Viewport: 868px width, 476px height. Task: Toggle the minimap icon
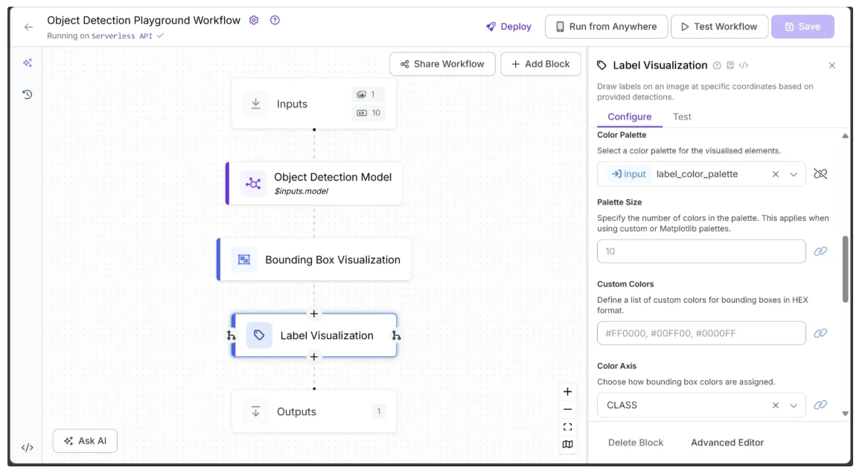point(567,444)
